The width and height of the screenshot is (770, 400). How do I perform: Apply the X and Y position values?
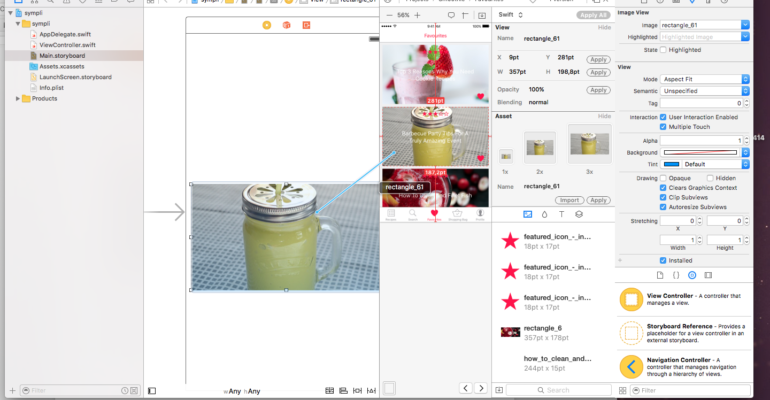598,59
